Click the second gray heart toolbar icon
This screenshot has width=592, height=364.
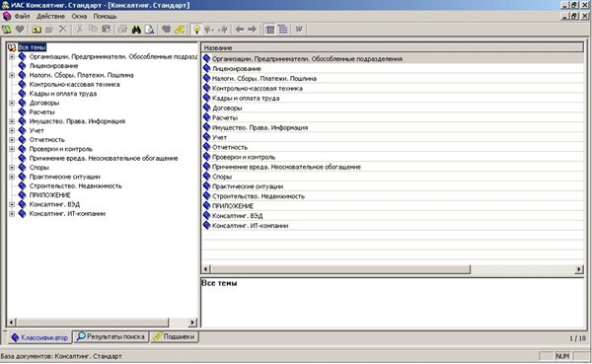(x=166, y=29)
